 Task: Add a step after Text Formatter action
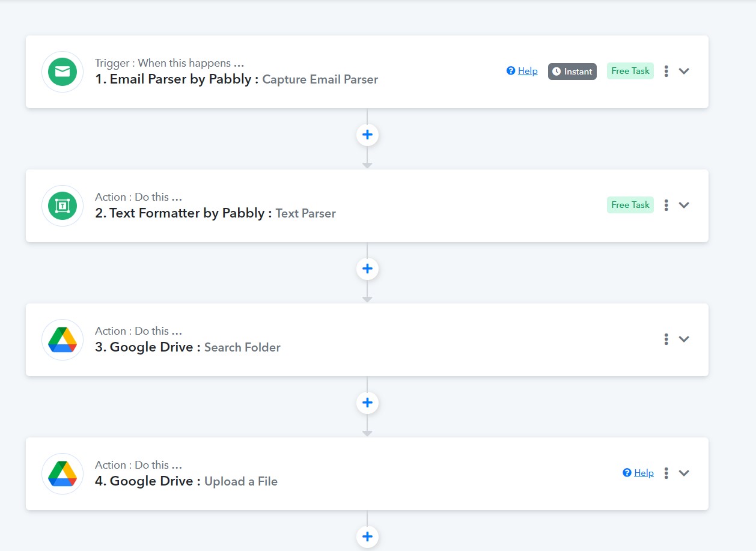click(x=367, y=269)
